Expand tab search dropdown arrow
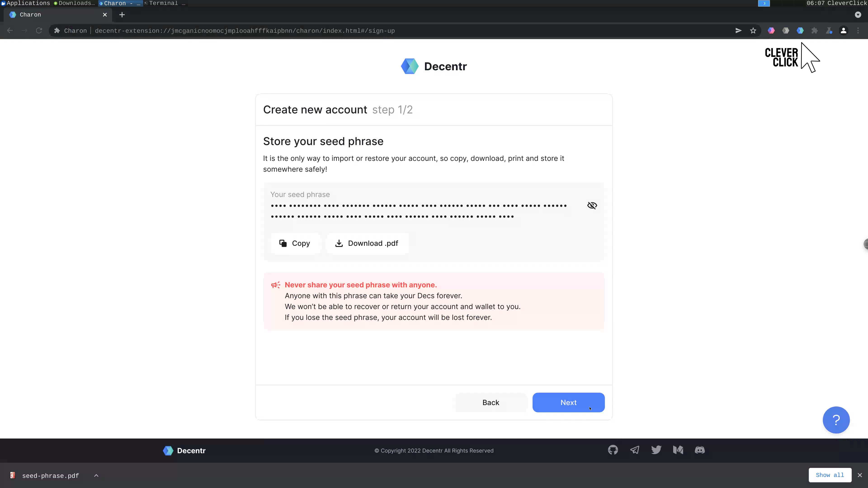The width and height of the screenshot is (868, 488). tap(858, 15)
